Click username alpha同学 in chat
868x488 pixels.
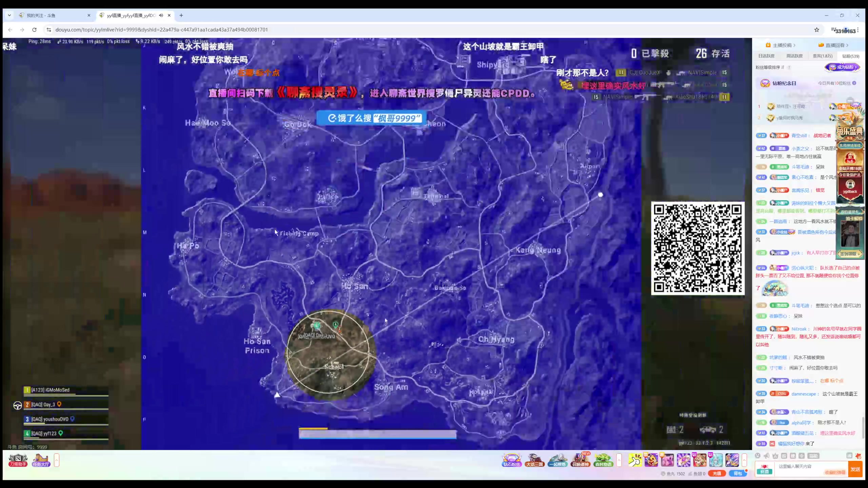pos(801,423)
